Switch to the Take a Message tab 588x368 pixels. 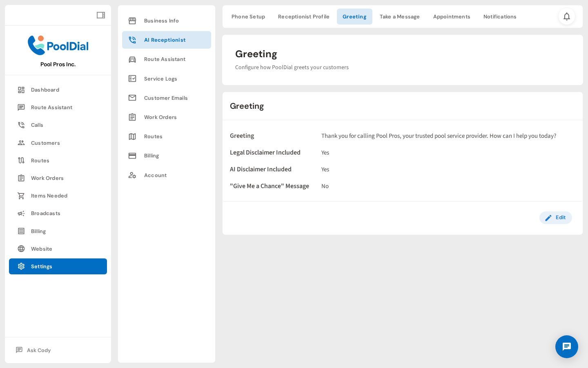(399, 16)
